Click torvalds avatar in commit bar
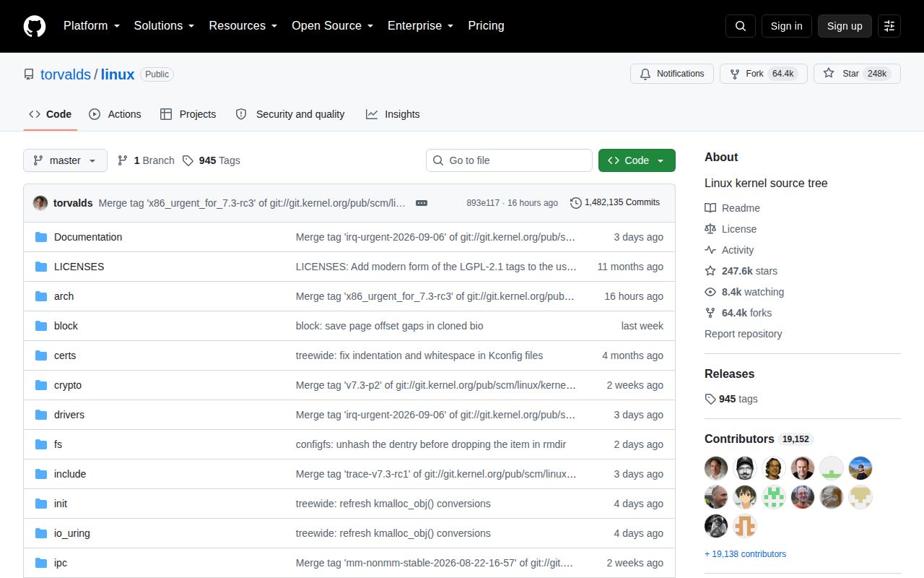The image size is (924, 578). click(x=40, y=203)
